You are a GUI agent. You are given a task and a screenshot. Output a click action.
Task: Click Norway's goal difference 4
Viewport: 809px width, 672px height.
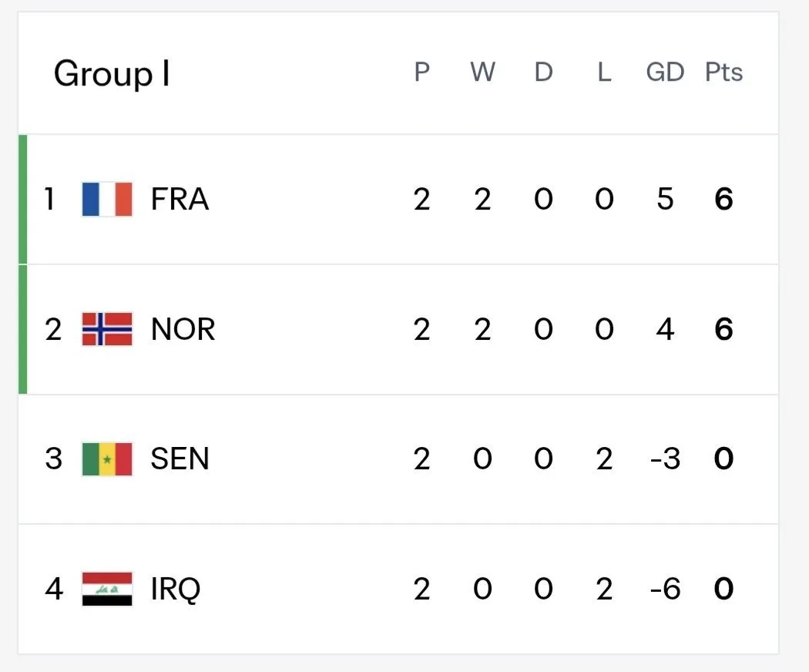pos(665,329)
